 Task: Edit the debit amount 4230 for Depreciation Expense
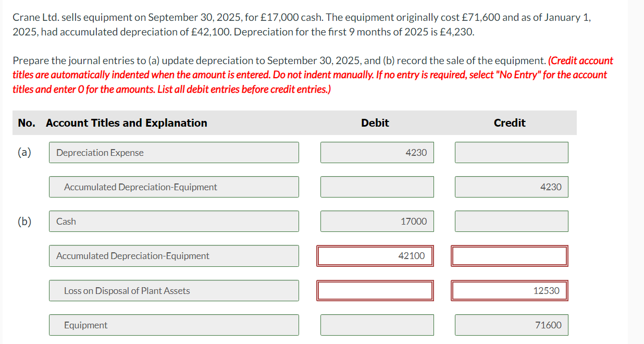377,153
